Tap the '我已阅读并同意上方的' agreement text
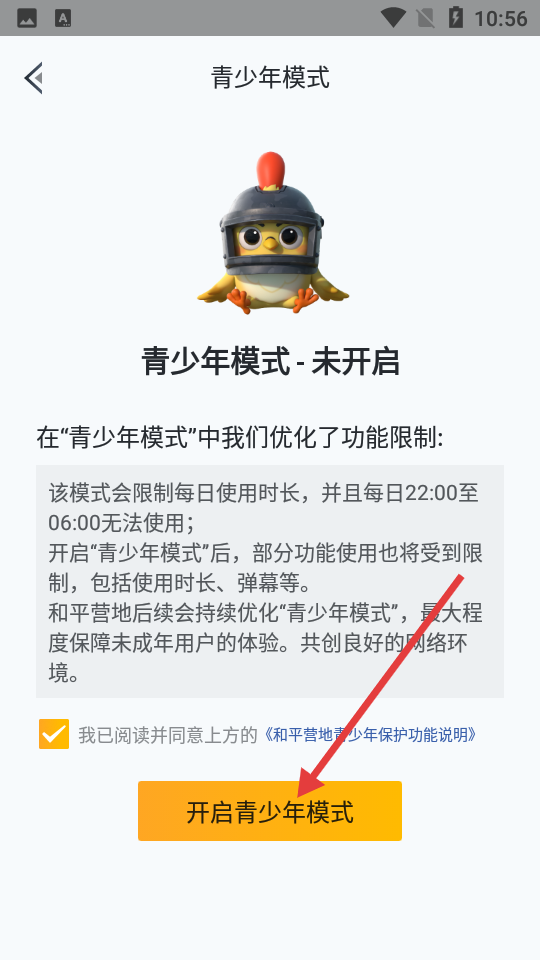The height and width of the screenshot is (960, 540). 168,735
